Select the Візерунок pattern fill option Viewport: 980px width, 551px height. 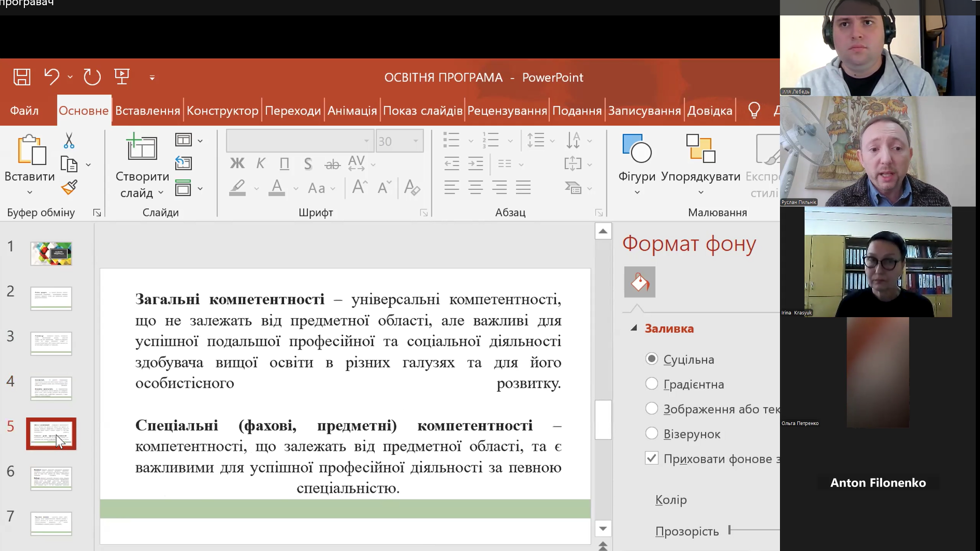point(651,433)
